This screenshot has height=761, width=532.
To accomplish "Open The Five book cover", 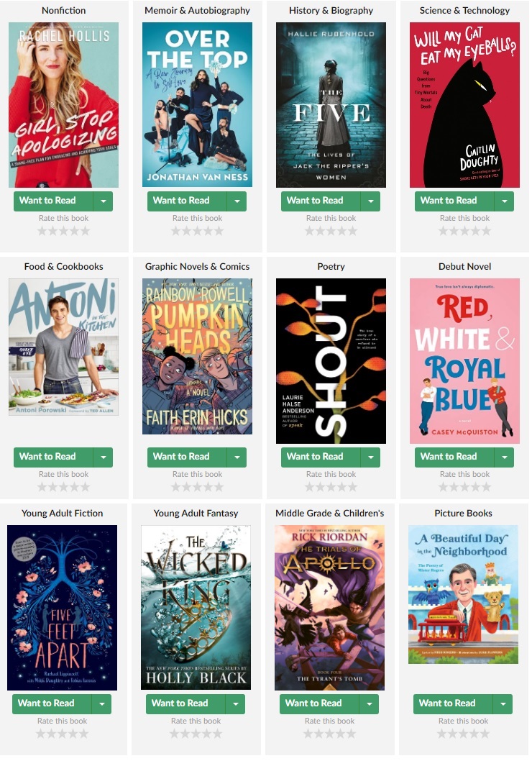I will pos(331,105).
